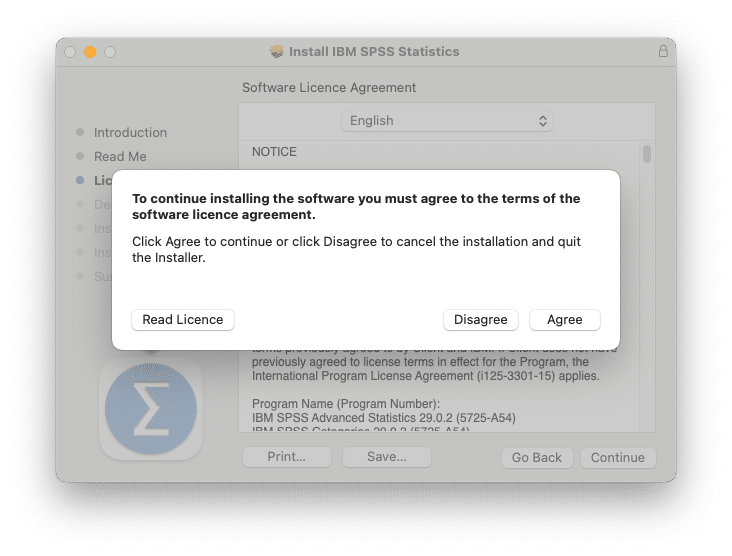Click the lock icon in title bar
732x556 pixels.
coord(663,51)
